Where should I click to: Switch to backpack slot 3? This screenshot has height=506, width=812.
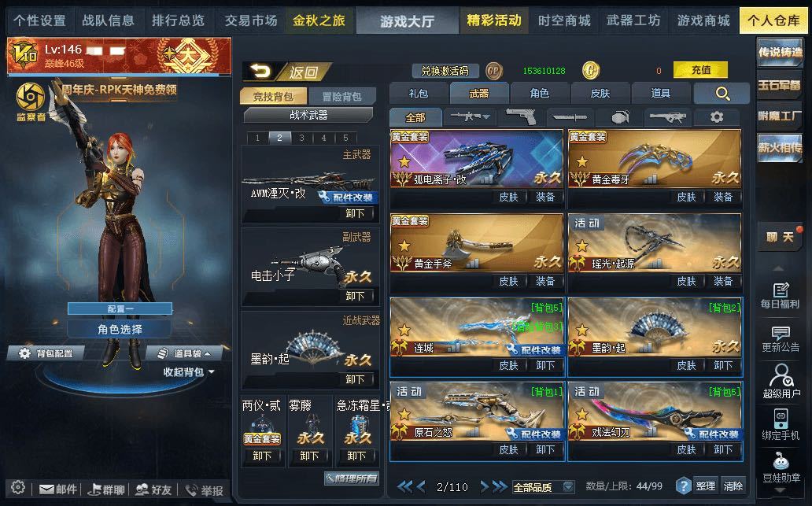tap(301, 138)
